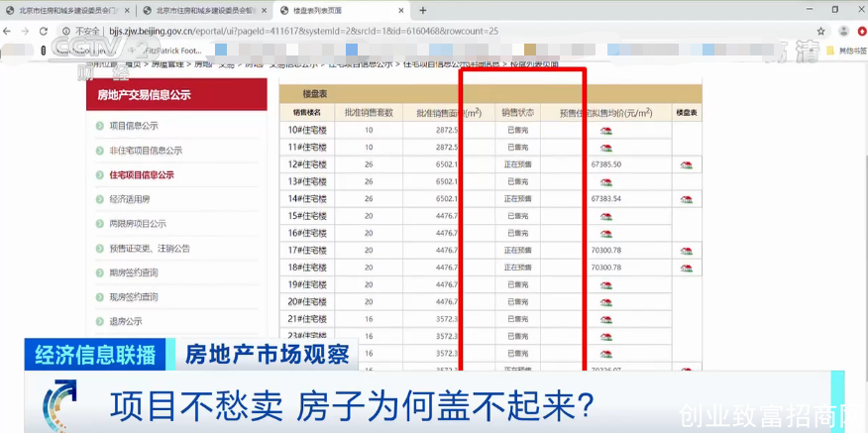Viewport: 868px width, 433px height.
Task: Bookmark this page with the star icon
Action: pyautogui.click(x=820, y=32)
